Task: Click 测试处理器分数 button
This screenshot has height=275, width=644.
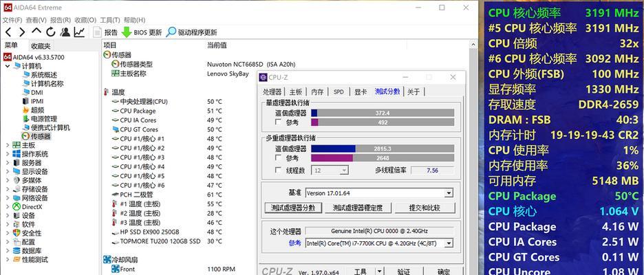Action: [293, 208]
